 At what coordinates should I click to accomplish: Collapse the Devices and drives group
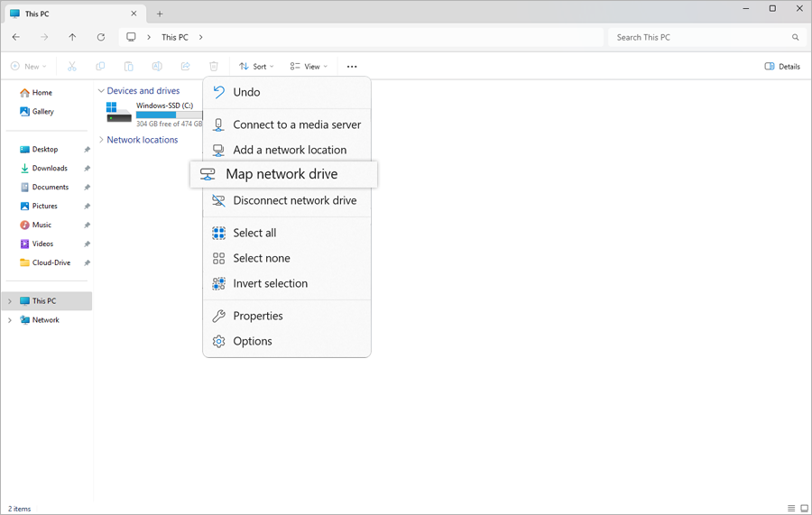point(101,91)
